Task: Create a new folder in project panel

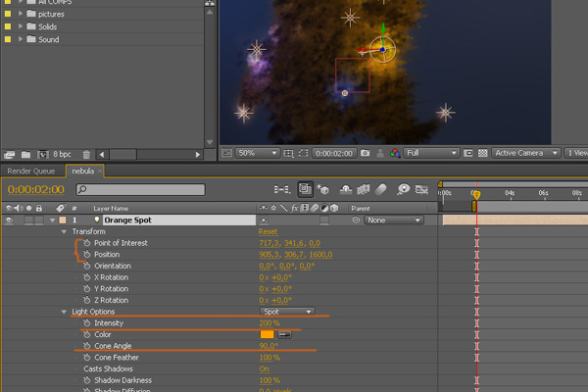Action: 25,155
